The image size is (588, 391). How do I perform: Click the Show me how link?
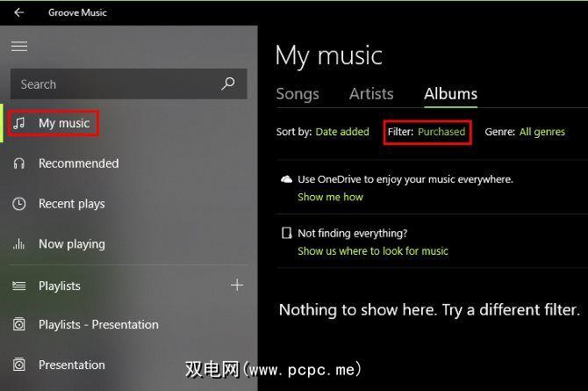click(x=330, y=197)
